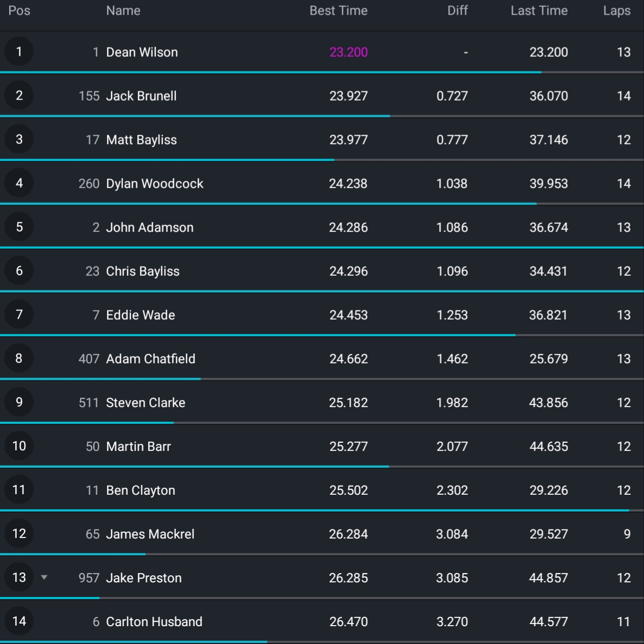Click Martin Barr's kart number 50
Viewport: 644px width, 644px height.
click(92, 446)
